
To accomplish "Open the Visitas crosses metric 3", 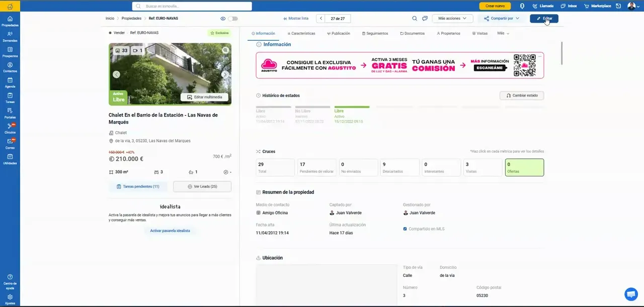I will click(x=483, y=167).
